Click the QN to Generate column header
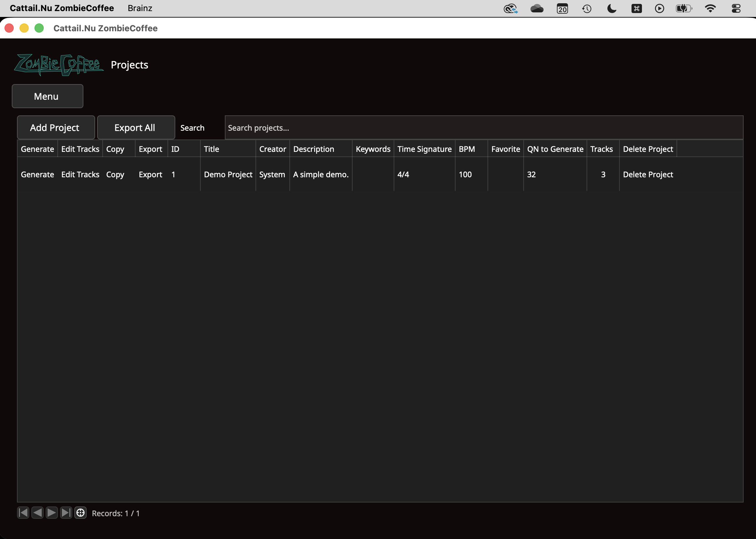 click(x=555, y=149)
